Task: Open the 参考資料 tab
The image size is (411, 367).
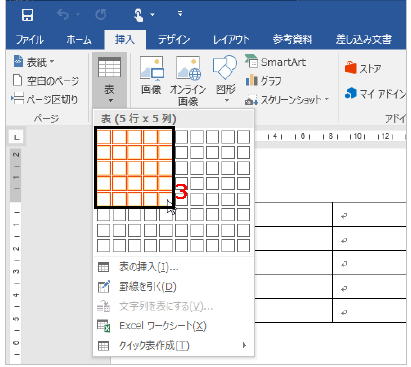Action: click(292, 40)
